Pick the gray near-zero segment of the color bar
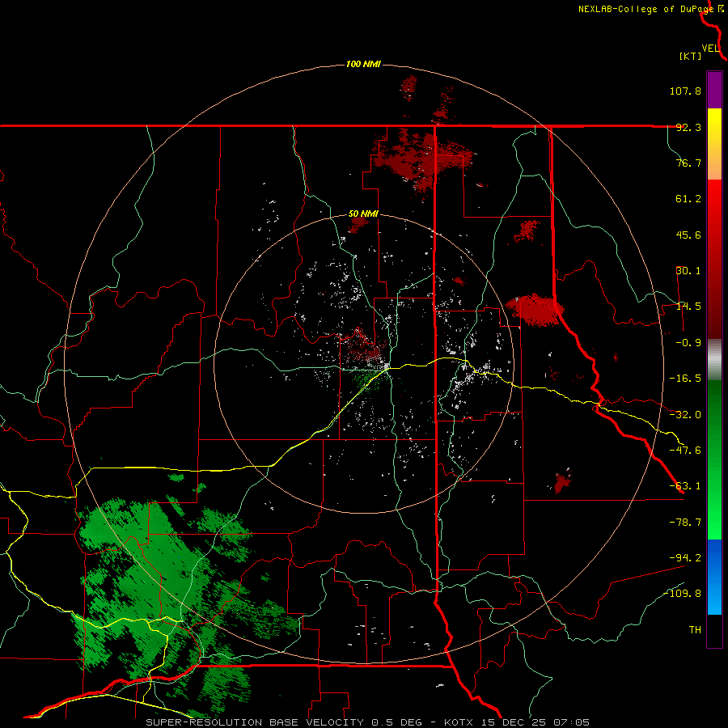Screen dimensions: 728x728 tap(714, 360)
